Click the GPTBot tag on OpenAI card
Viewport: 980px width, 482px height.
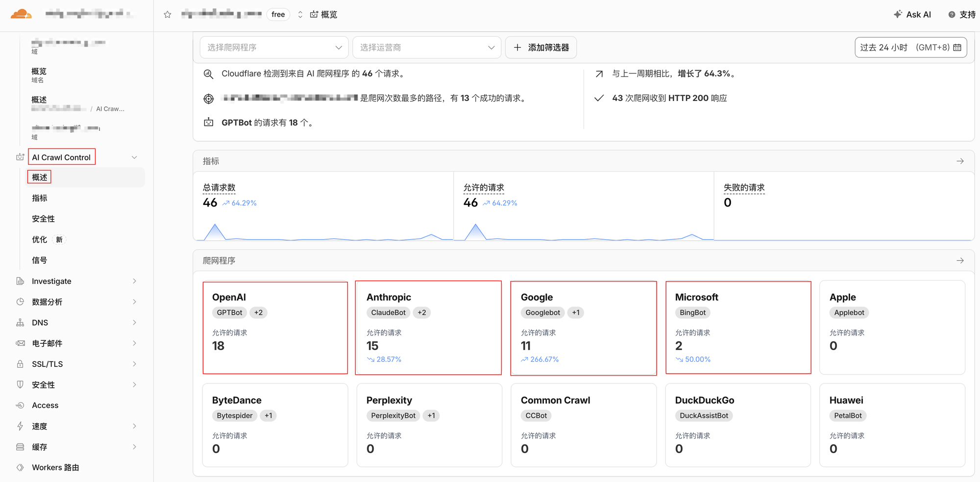coord(229,312)
